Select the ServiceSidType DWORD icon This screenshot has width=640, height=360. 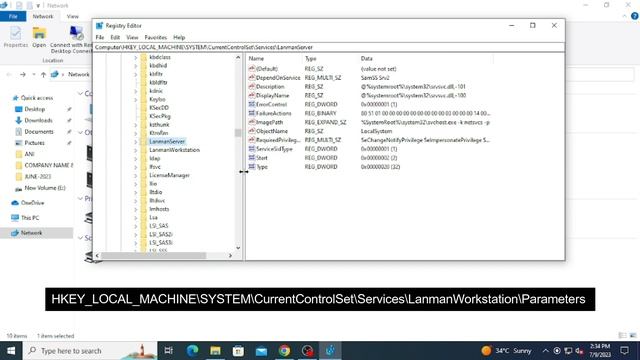pos(252,149)
